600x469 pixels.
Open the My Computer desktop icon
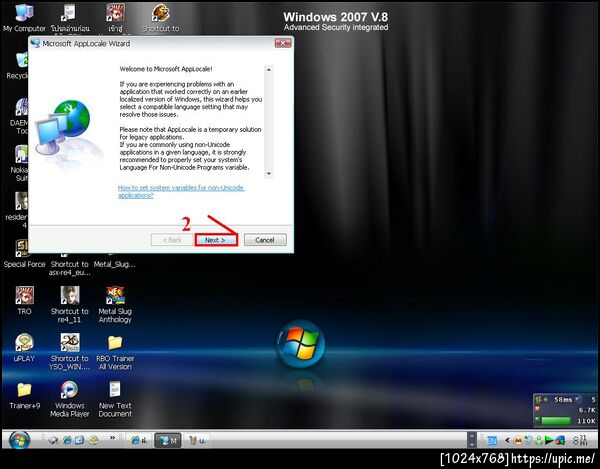click(24, 18)
